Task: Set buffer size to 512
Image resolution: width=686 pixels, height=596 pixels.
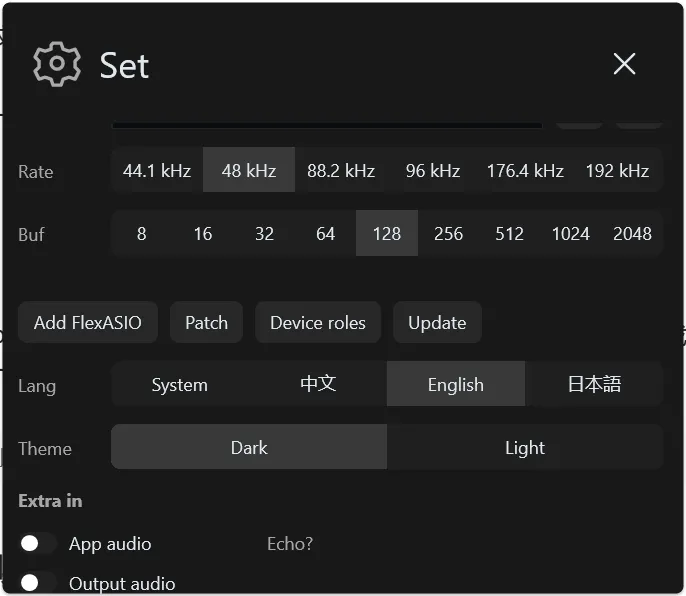Action: coord(510,233)
